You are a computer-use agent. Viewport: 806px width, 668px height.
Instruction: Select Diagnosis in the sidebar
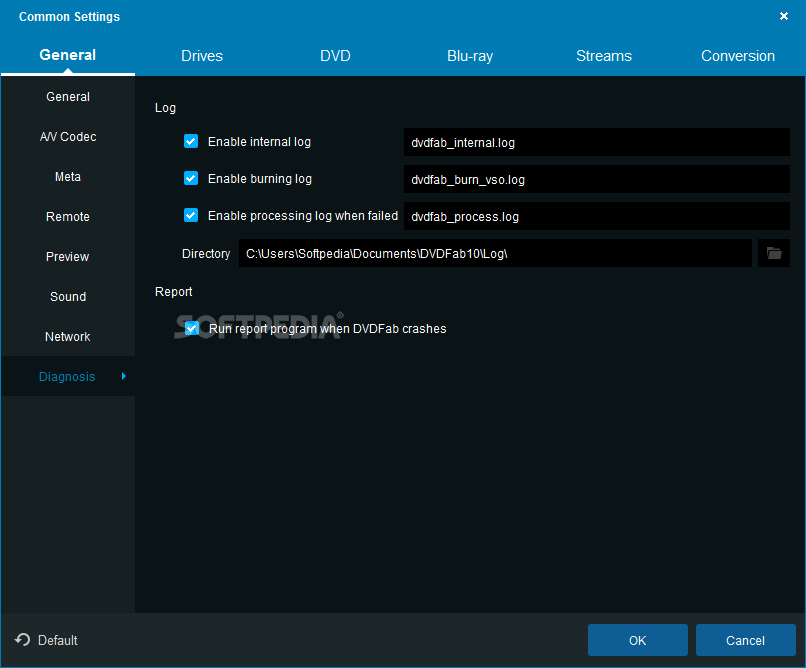(68, 377)
